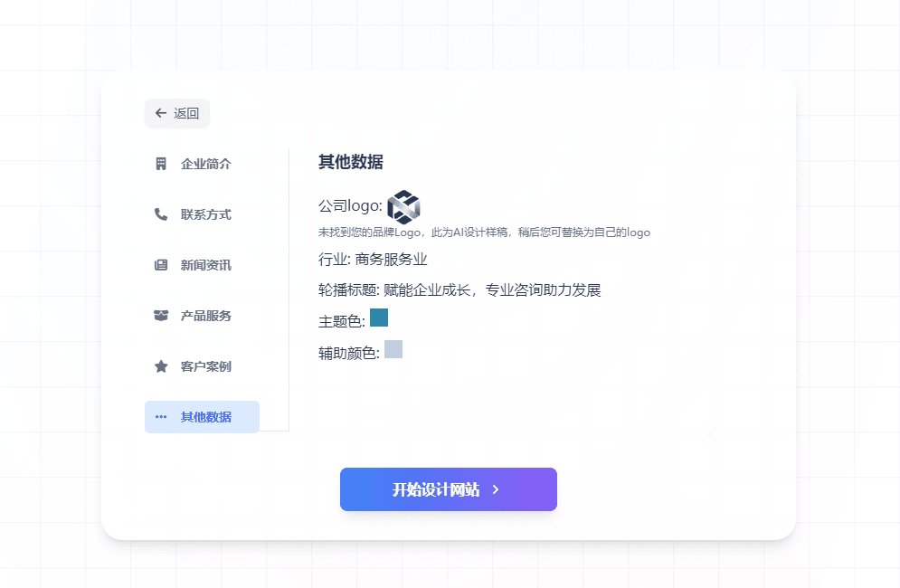900x588 pixels.
Task: Start website design with 开始设计网站
Action: [436, 489]
